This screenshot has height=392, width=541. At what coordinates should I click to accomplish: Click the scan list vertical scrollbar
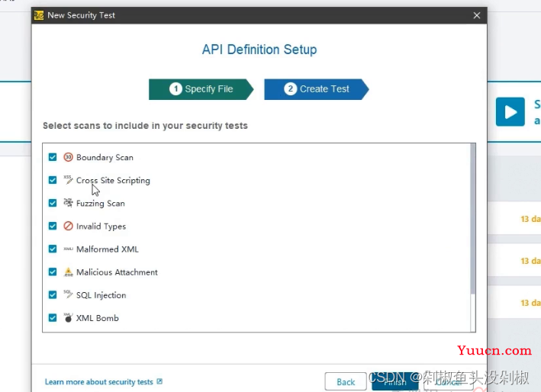coord(472,221)
